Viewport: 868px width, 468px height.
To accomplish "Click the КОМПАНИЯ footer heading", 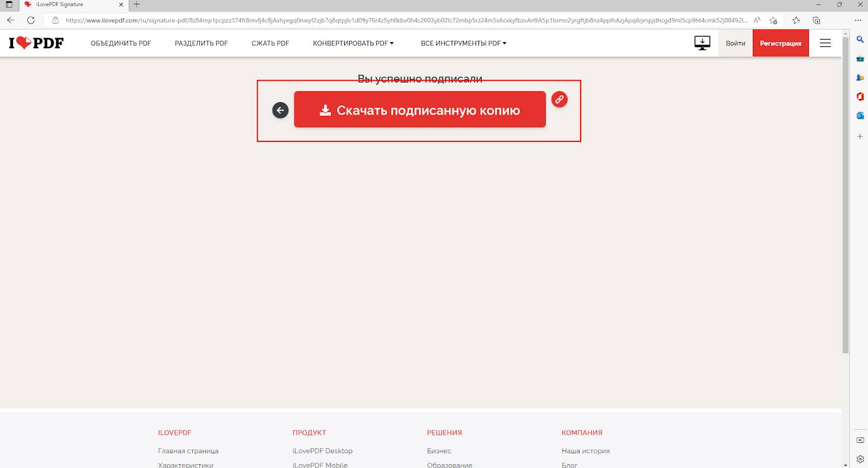I will (x=582, y=433).
